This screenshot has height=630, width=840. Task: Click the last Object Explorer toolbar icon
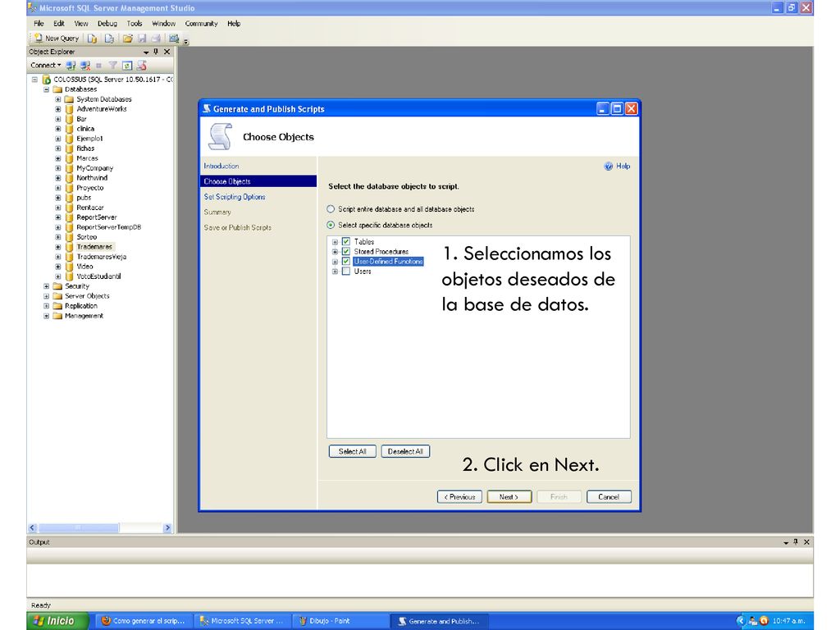141,66
